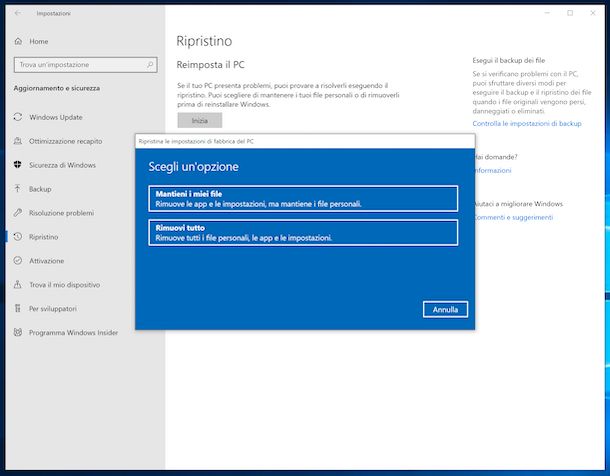
Task: Click the Per sviluppatori icon
Action: [18, 308]
